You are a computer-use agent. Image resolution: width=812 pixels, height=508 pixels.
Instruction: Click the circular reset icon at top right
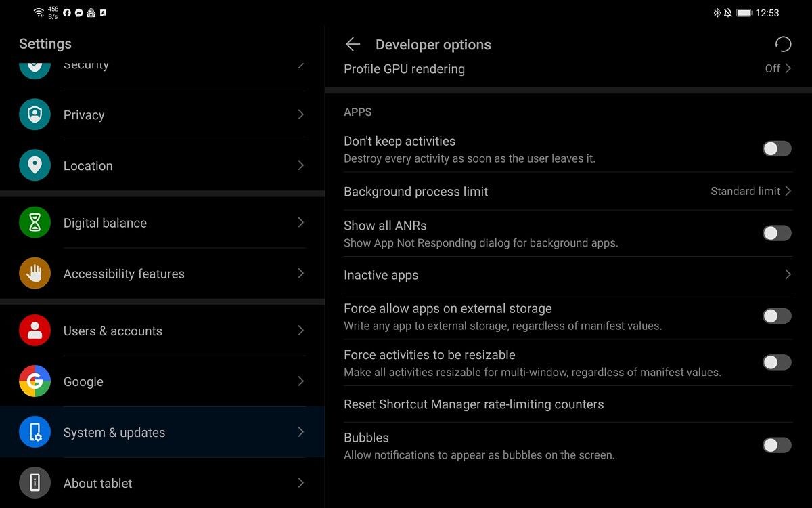point(783,45)
